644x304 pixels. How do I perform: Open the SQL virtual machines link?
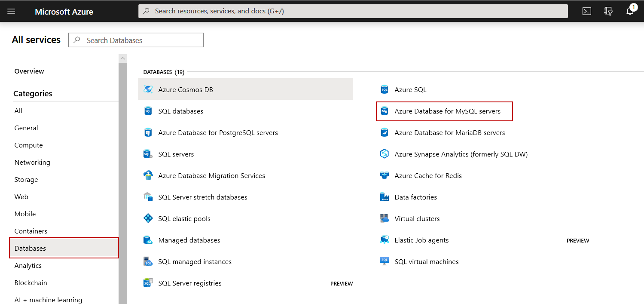point(426,261)
